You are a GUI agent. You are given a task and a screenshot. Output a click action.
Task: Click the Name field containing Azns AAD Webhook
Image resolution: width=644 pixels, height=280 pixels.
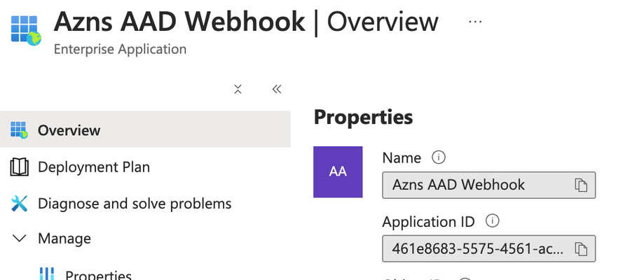coord(488,185)
